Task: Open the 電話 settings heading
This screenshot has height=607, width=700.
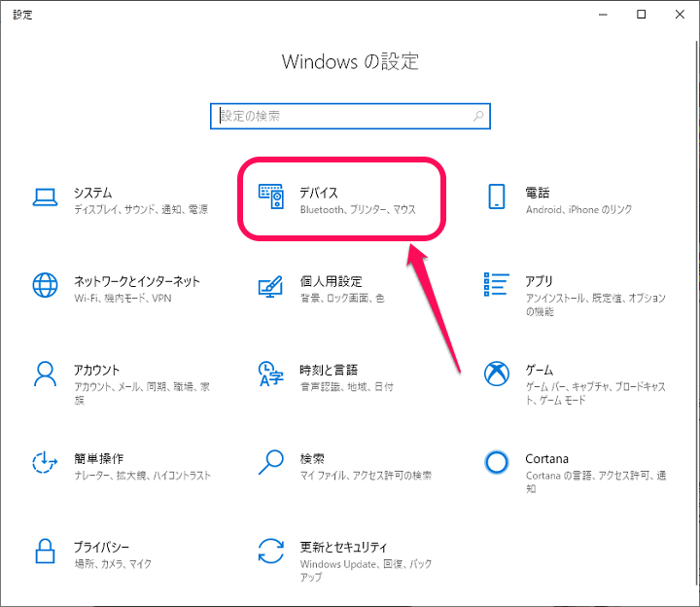Action: 537,193
